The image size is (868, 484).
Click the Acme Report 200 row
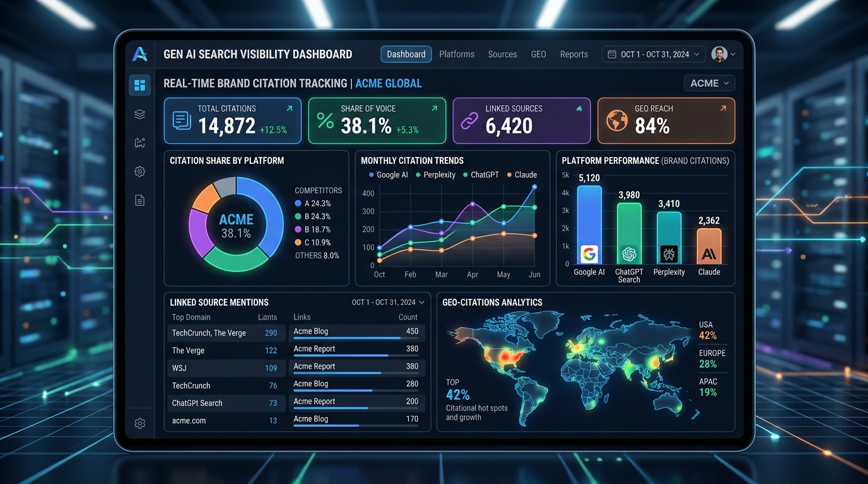pos(357,403)
